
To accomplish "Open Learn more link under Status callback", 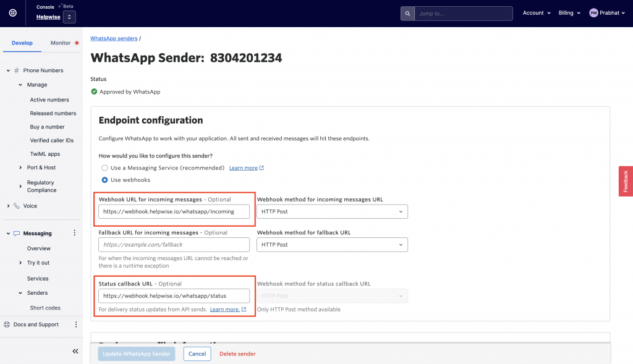I will 225,310.
